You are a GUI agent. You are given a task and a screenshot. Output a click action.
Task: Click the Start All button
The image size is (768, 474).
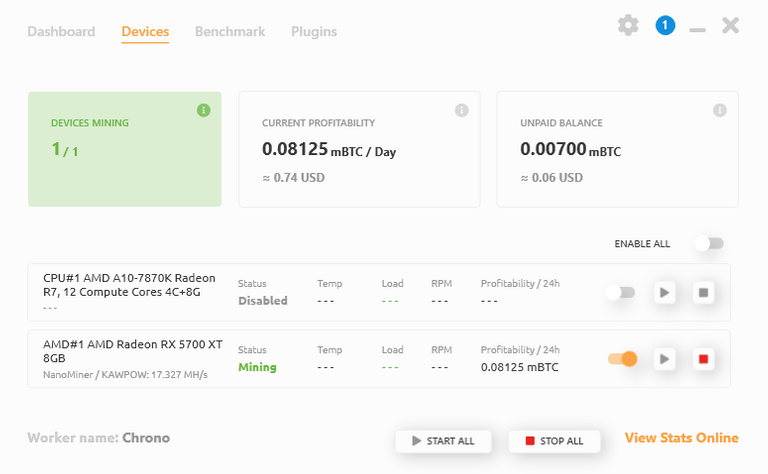click(442, 441)
